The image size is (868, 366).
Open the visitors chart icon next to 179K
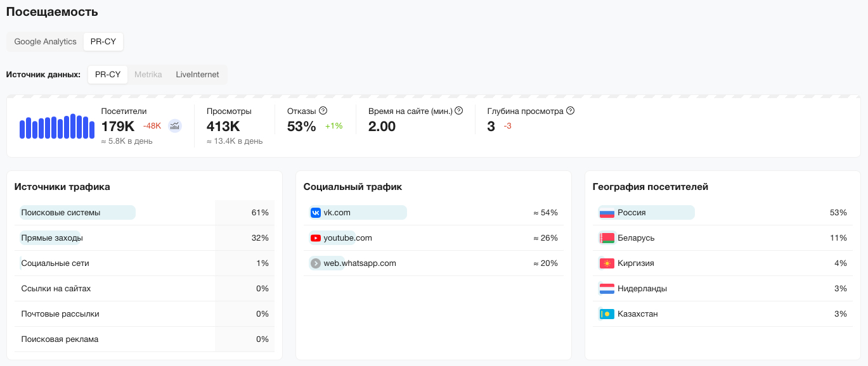pos(174,125)
